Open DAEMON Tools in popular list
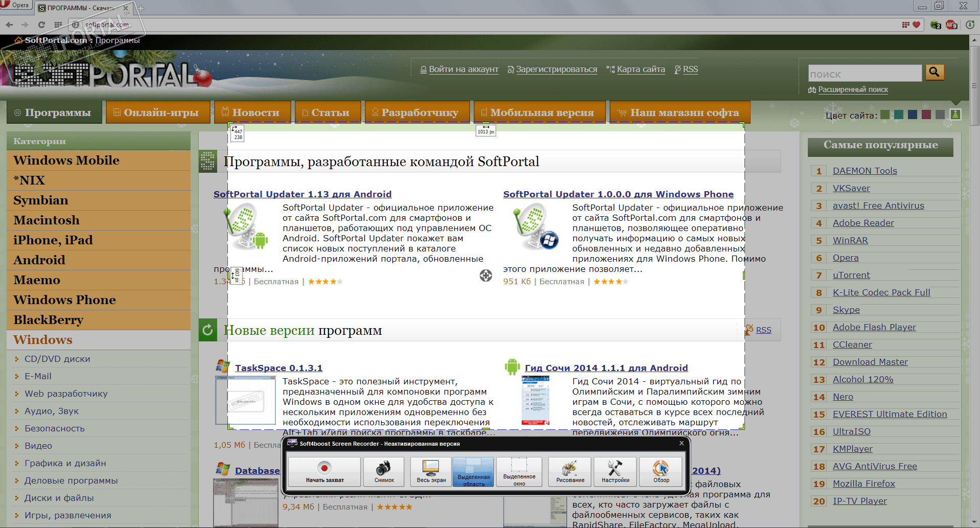Image resolution: width=980 pixels, height=528 pixels. (x=865, y=171)
